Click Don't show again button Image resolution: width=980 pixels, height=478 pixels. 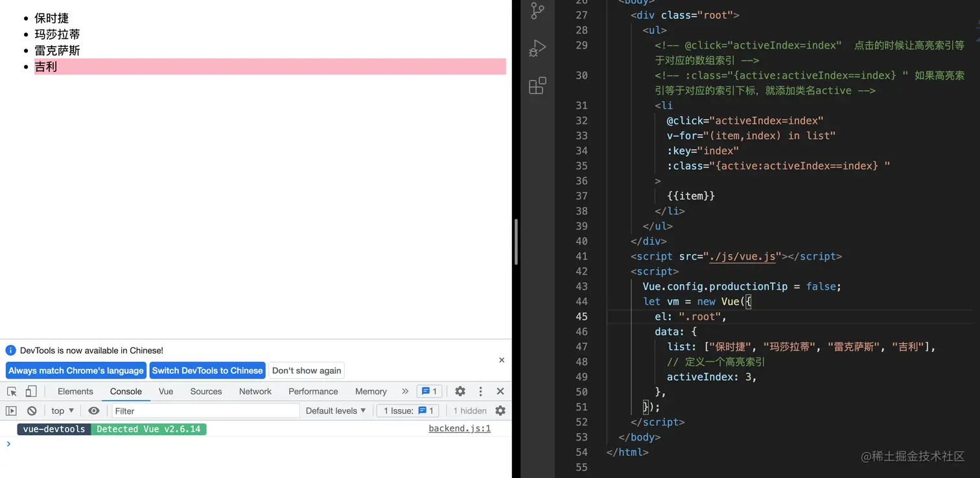click(x=307, y=370)
